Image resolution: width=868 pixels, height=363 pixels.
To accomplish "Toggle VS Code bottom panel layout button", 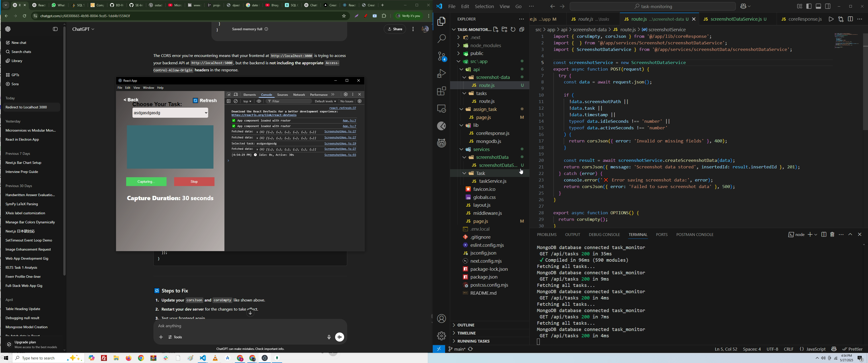I will 819,6.
